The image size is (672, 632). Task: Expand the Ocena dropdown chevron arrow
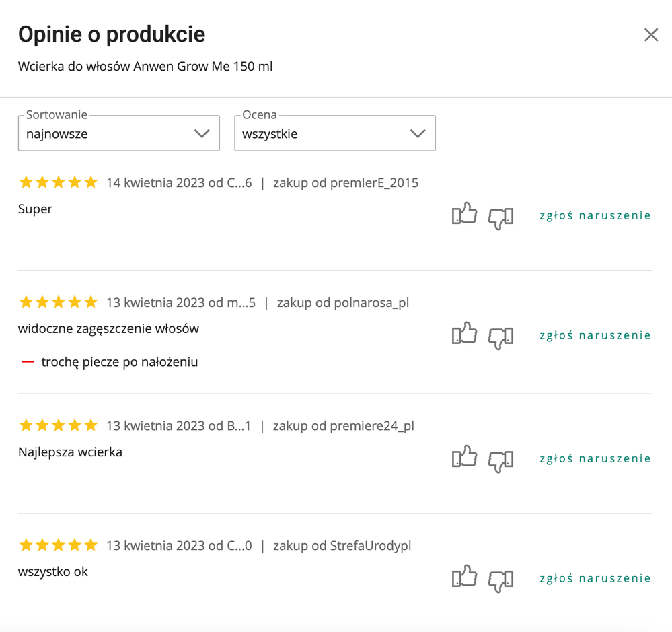(418, 133)
